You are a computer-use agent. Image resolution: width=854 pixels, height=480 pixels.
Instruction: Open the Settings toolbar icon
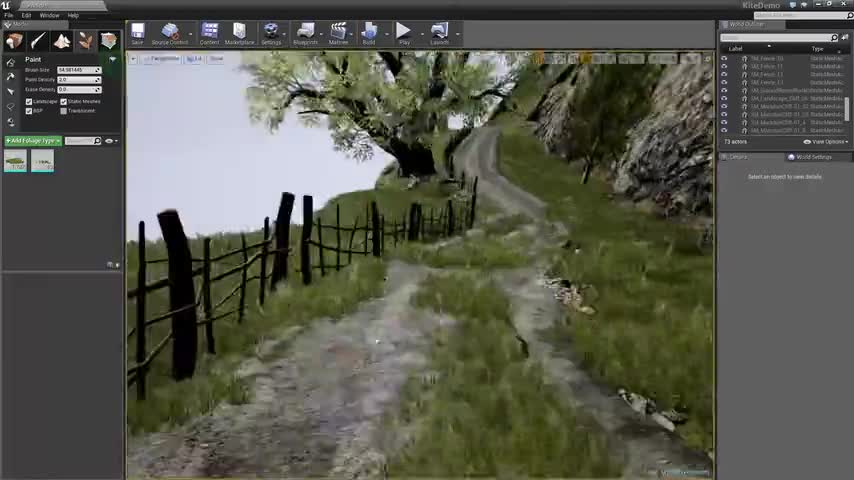(x=271, y=33)
